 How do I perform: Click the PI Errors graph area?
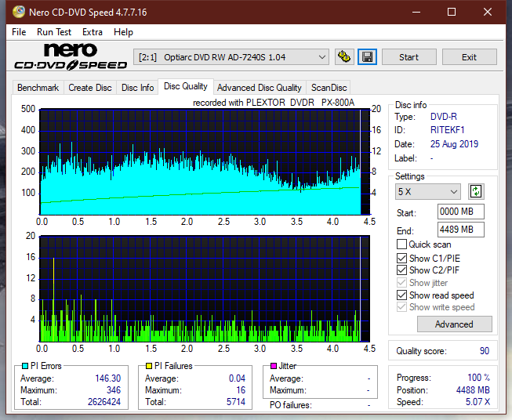(205, 162)
